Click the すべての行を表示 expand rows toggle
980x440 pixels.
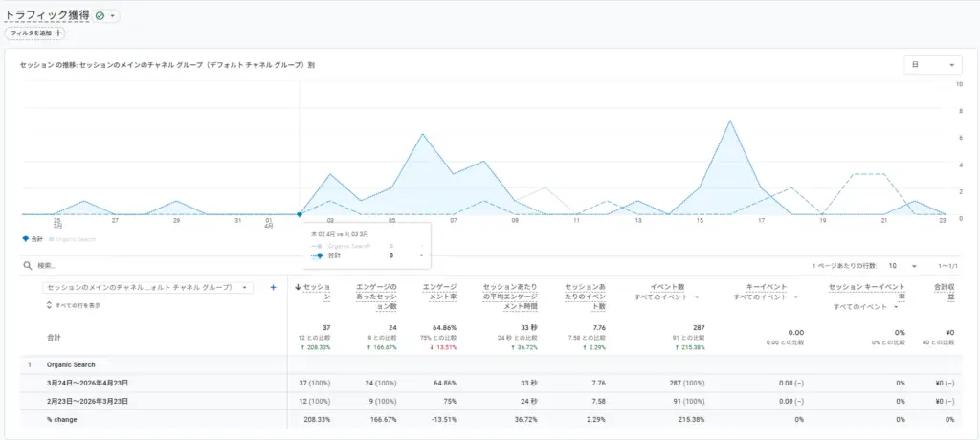pos(74,306)
